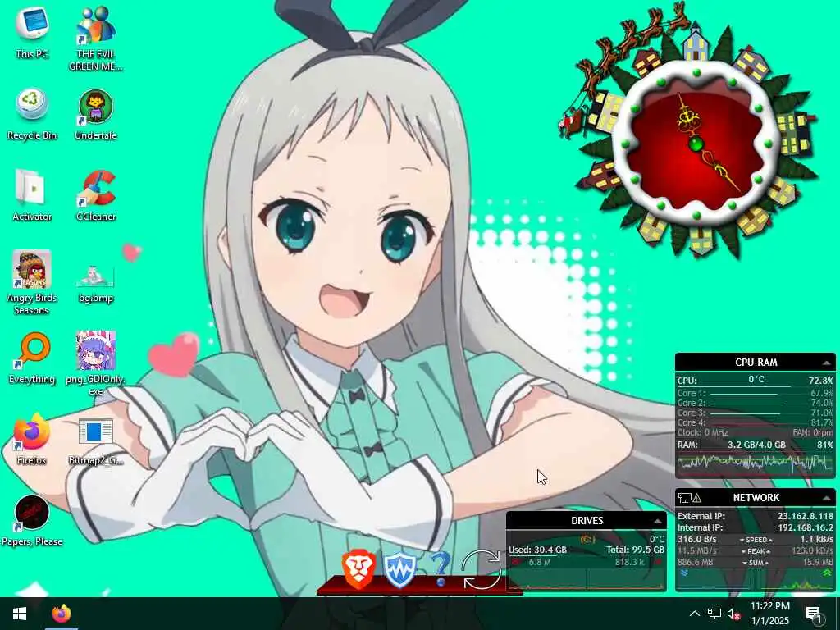840x630 pixels.
Task: Click the taskbar network status icon
Action: (714, 614)
